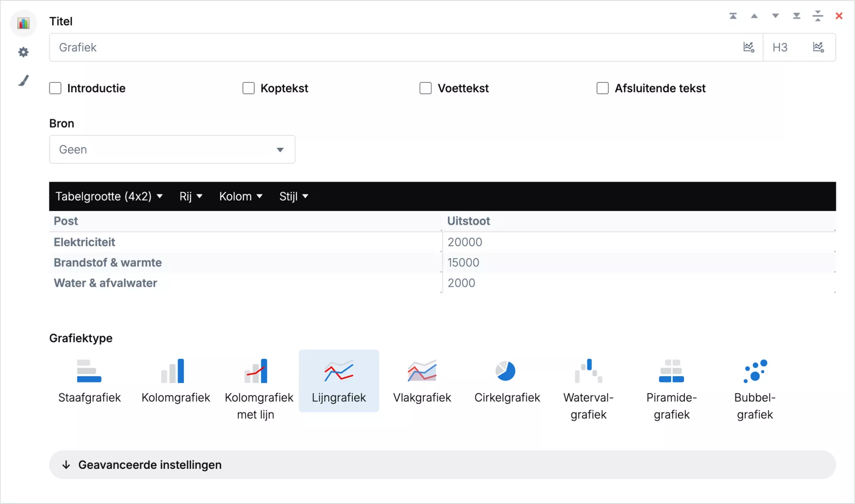
Task: Choose the Piramidegrafiek chart icon
Action: coord(671,371)
